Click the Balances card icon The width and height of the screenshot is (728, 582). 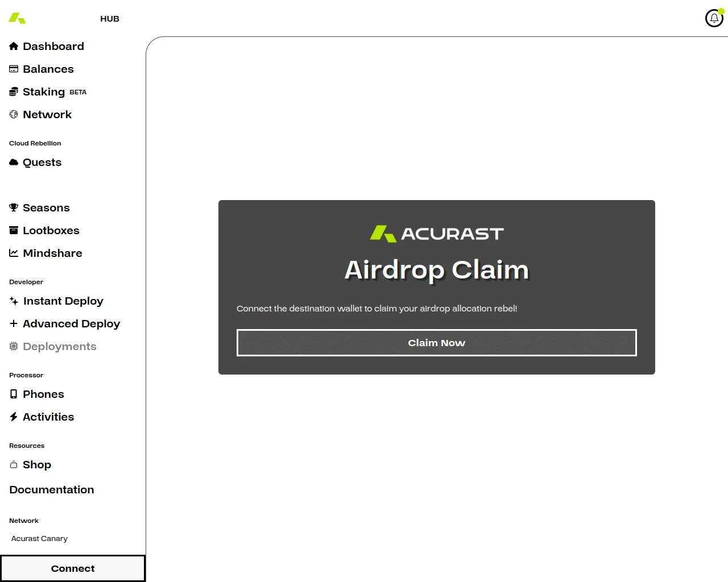(14, 69)
